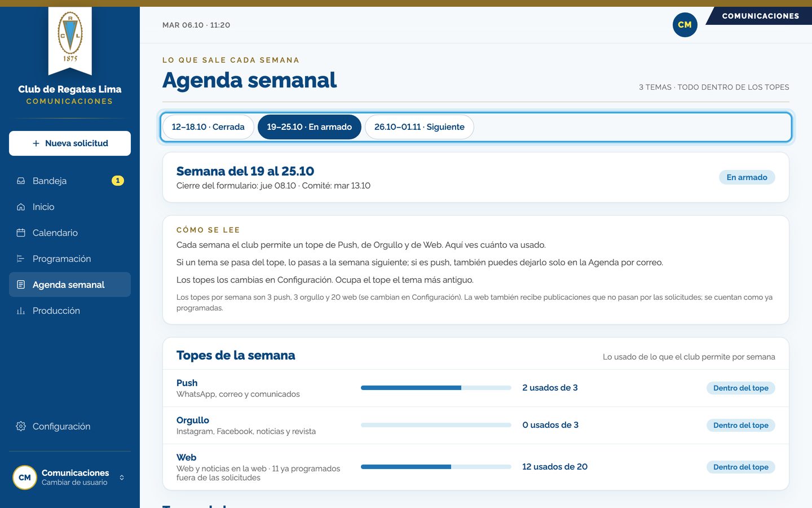The height and width of the screenshot is (508, 812).
Task: Click the "Topes de la semana" heading
Action: click(x=236, y=356)
